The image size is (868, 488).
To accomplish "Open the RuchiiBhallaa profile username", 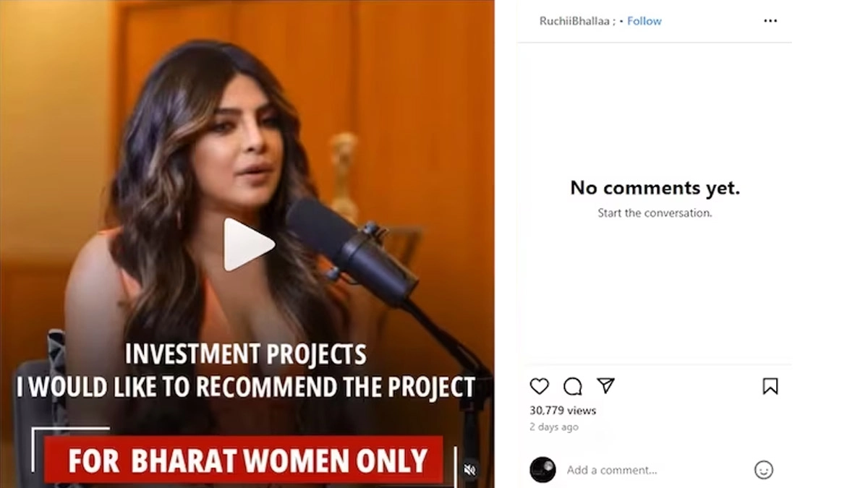I will tap(574, 21).
